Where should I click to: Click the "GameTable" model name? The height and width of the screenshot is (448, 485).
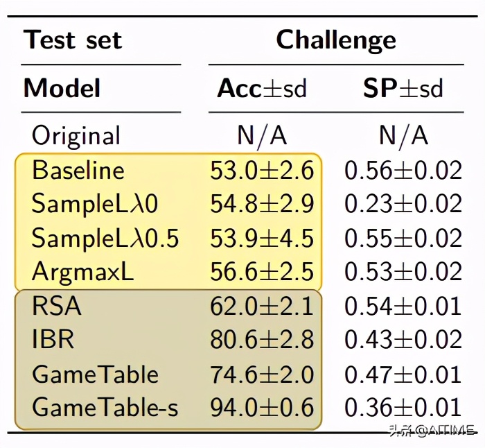pyautogui.click(x=95, y=374)
